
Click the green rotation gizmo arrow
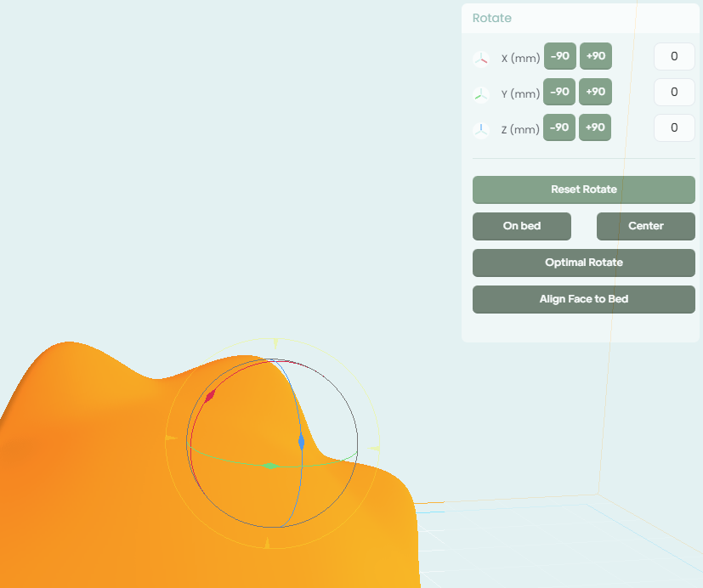(270, 466)
